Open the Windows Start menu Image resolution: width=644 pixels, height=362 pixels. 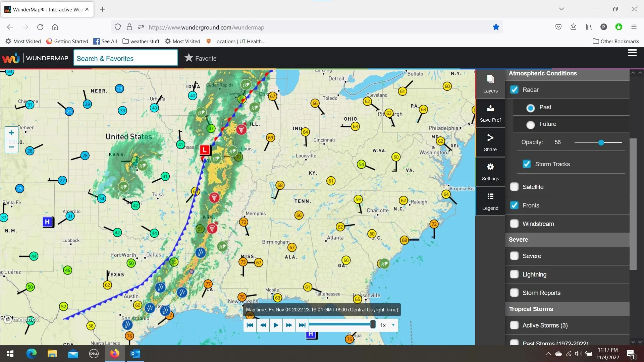[x=10, y=354]
